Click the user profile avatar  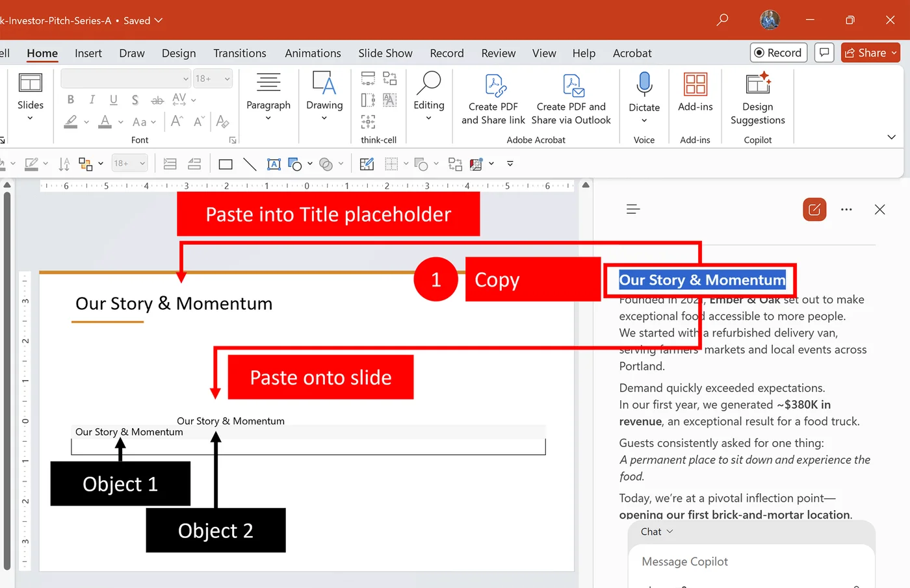point(770,20)
